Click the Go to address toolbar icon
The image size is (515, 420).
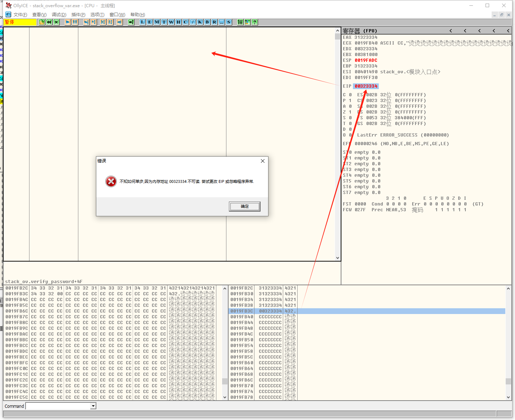(x=131, y=22)
